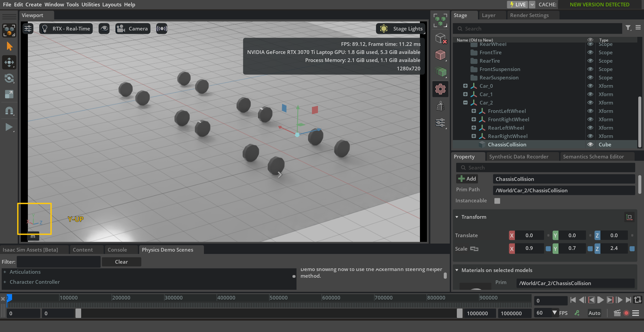Viewport: 644px width, 332px height.
Task: Click the Stage filter funnel icon
Action: pyautogui.click(x=628, y=28)
